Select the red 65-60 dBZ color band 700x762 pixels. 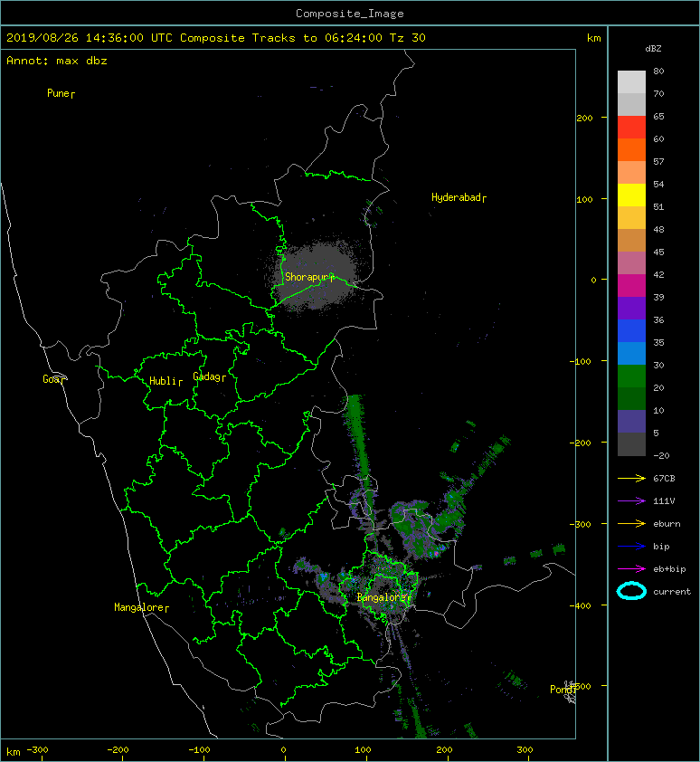631,128
